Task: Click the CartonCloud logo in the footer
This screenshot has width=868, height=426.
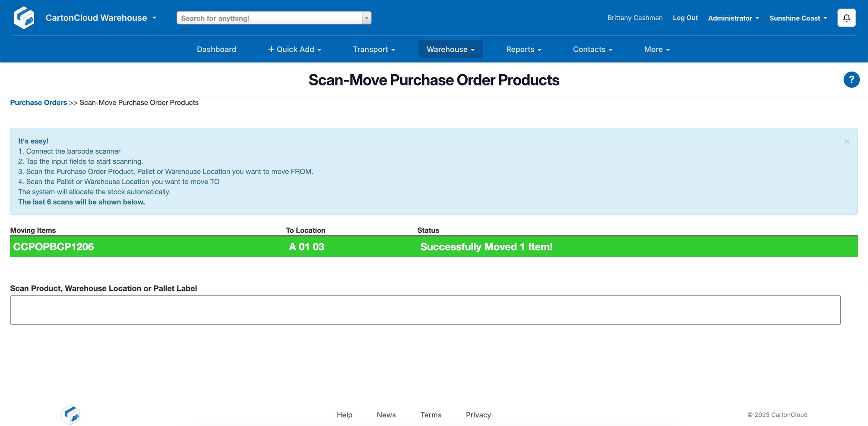Action: (70, 415)
